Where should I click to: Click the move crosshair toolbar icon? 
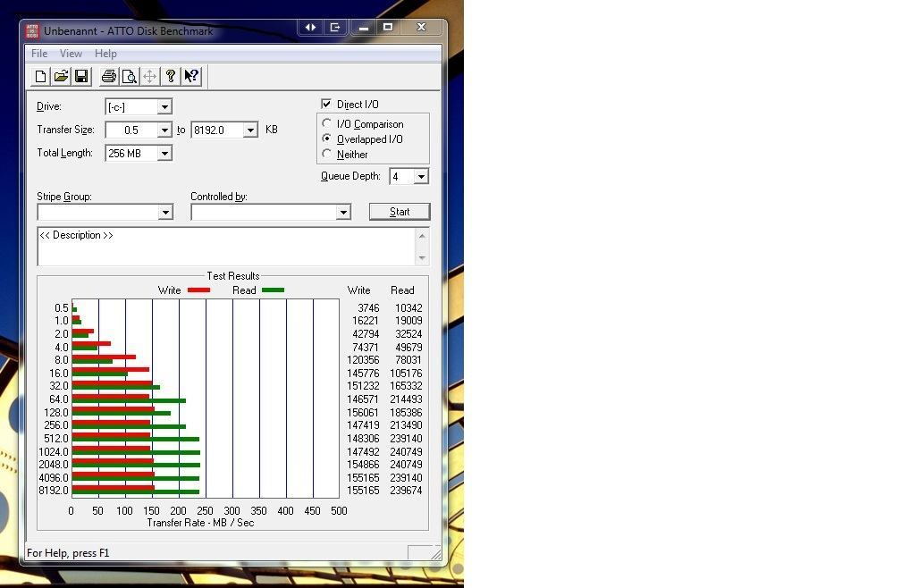click(x=149, y=76)
